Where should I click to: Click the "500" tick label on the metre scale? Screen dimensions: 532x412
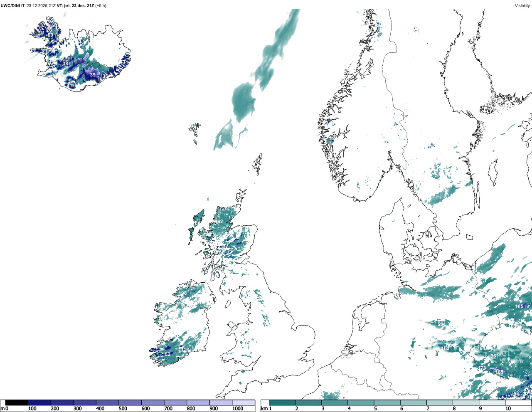[x=123, y=409]
